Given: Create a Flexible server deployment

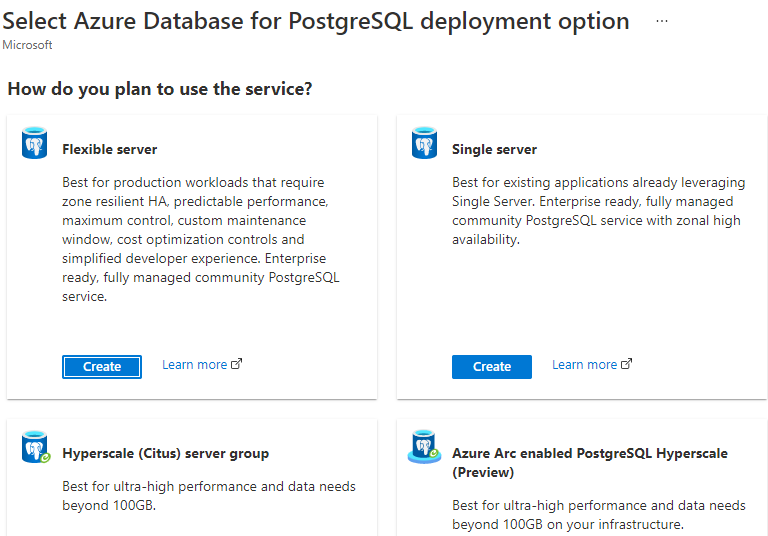Looking at the screenshot, I should [x=102, y=366].
